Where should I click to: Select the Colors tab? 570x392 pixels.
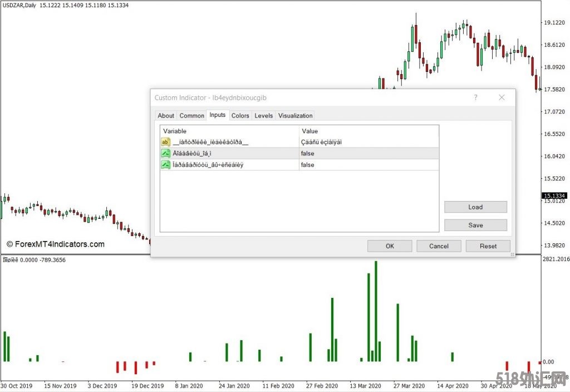click(240, 116)
